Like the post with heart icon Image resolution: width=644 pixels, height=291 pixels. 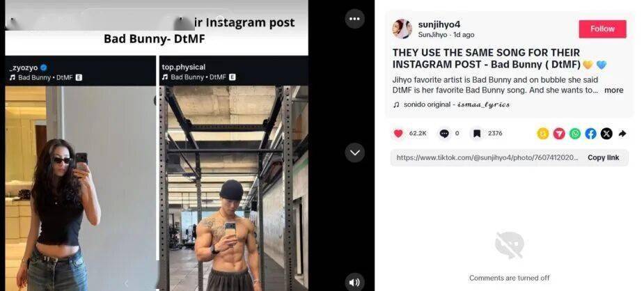pyautogui.click(x=398, y=134)
